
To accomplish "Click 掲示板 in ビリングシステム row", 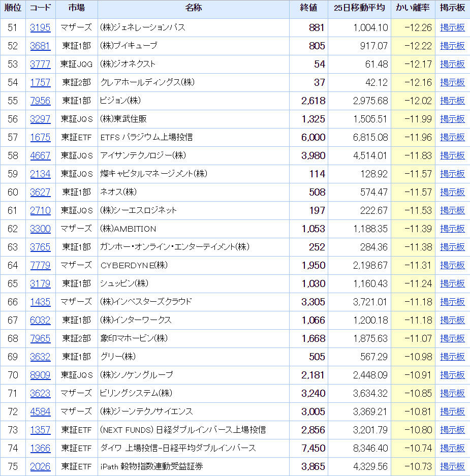I will click(x=452, y=393).
